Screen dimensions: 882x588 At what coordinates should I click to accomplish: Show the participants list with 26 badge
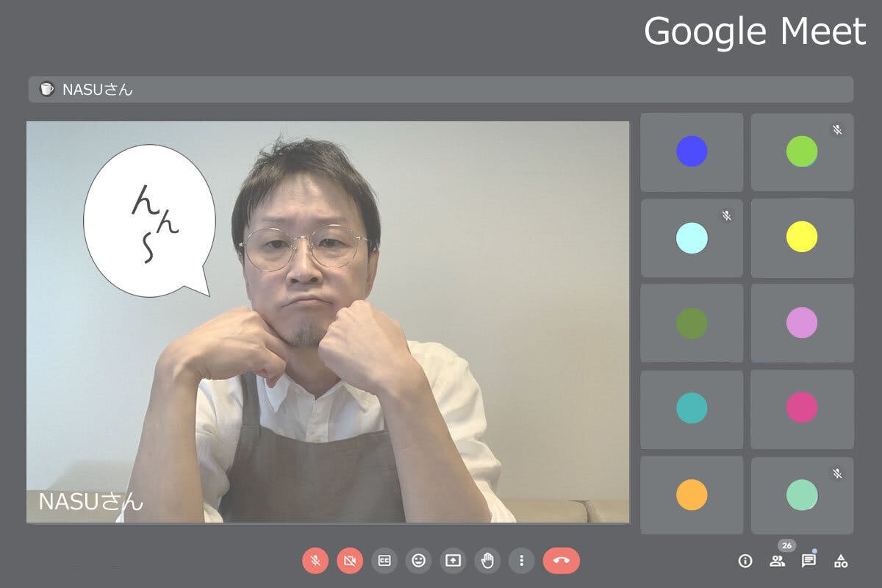pos(777,561)
